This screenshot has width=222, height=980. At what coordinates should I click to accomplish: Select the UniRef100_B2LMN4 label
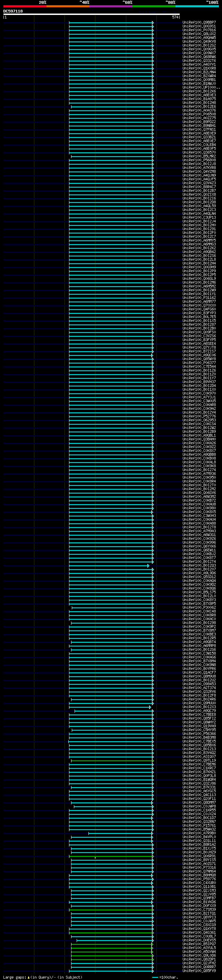(x=199, y=72)
